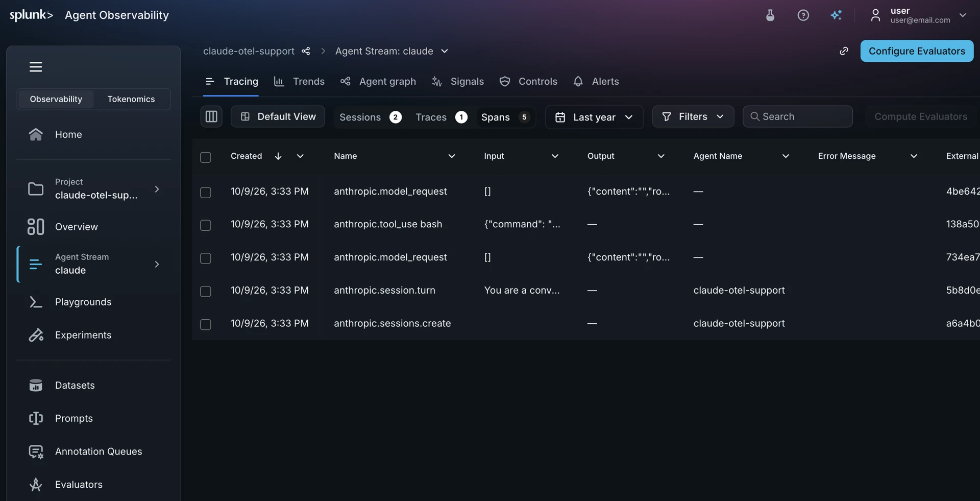Check the anthropic.session.turn row checkbox
980x501 pixels.
click(x=206, y=292)
